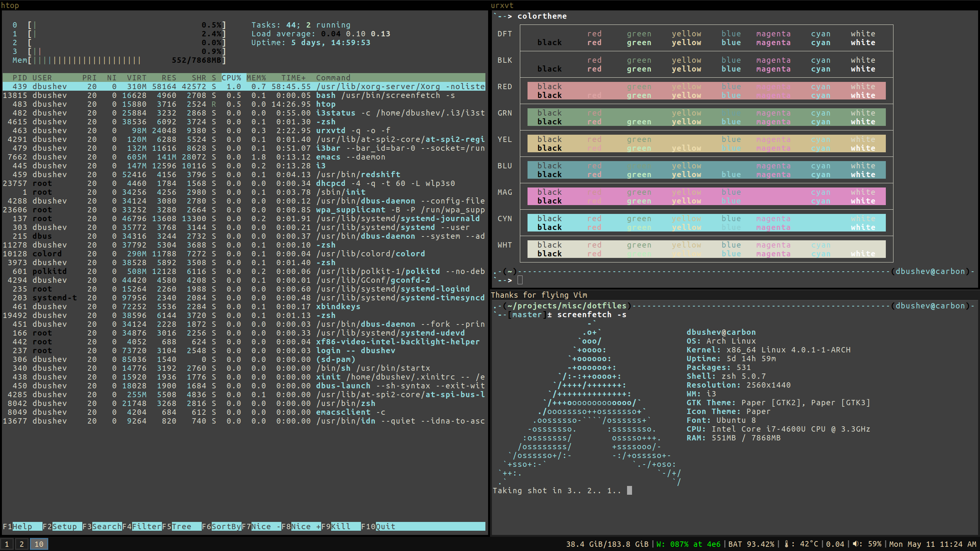Open F6 SortBy menu in htop
This screenshot has width=980, height=551.
[x=226, y=527]
